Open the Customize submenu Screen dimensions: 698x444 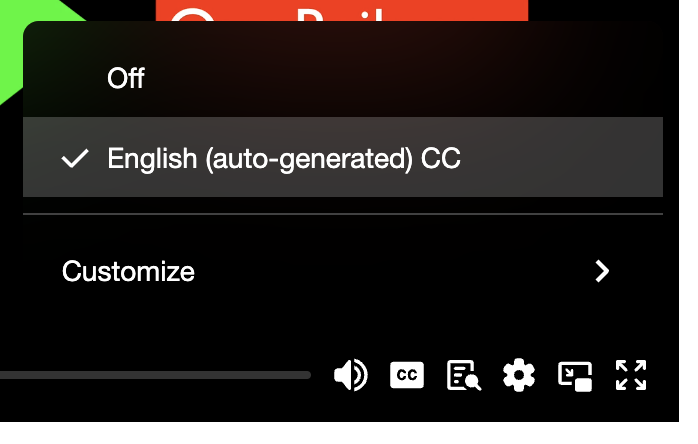128,271
